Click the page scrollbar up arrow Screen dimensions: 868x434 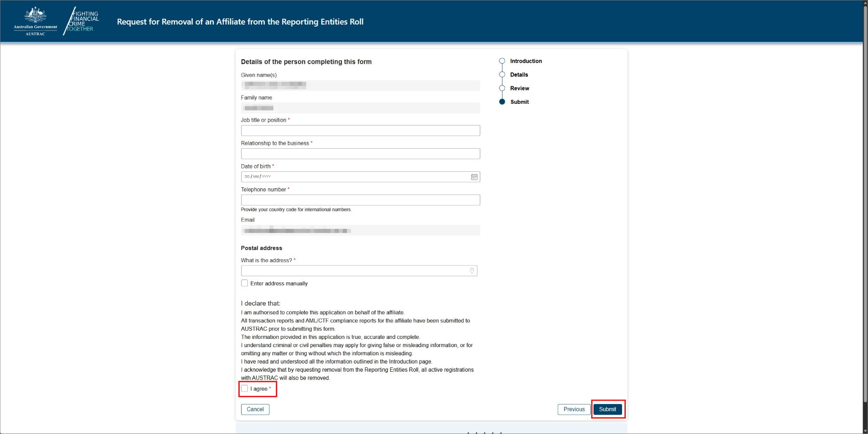[x=865, y=3]
